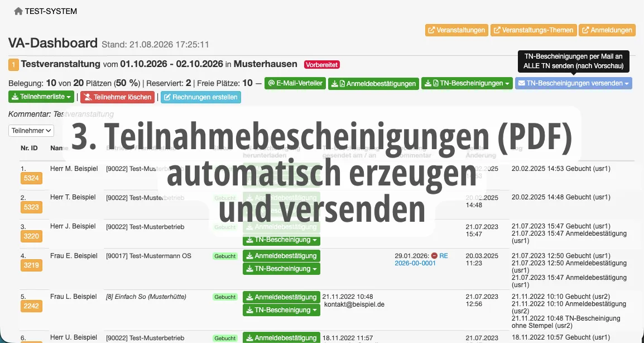Select the name Herr U. Beispiel
This screenshot has width=644, height=343.
click(x=74, y=337)
